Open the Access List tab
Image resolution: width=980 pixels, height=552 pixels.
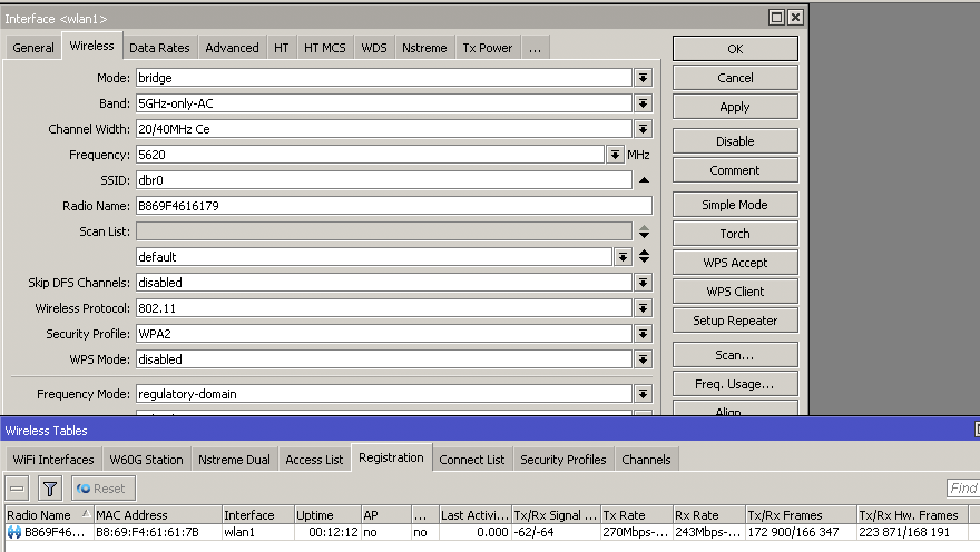coord(314,460)
